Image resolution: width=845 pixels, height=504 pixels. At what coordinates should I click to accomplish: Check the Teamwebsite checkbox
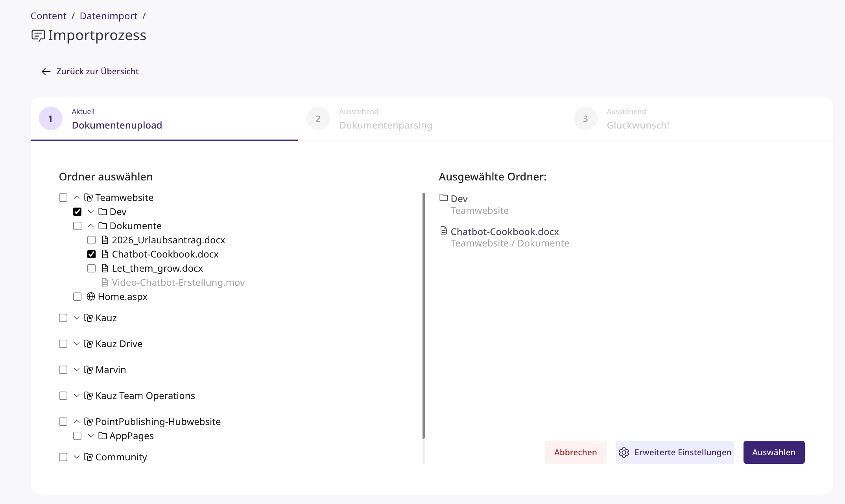63,197
